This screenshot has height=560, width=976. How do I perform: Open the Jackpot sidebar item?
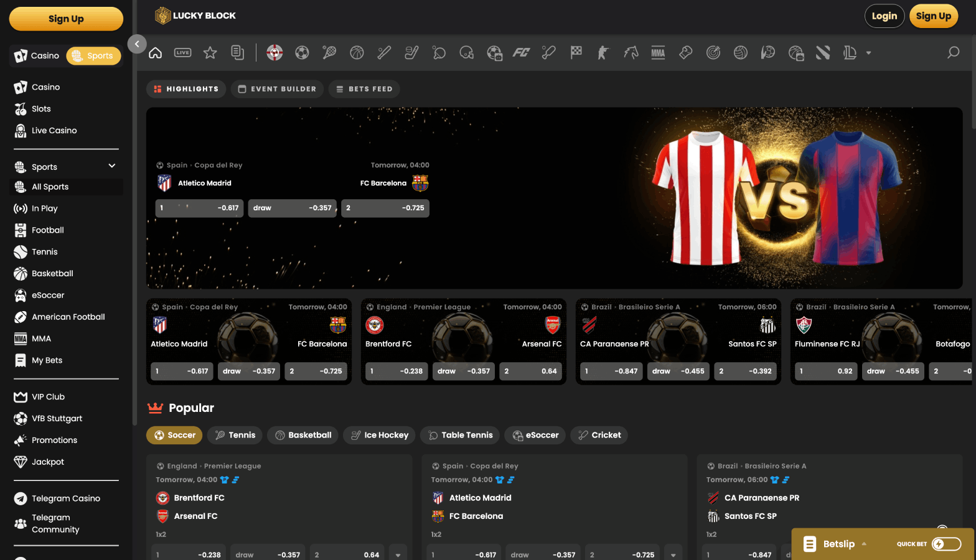(48, 462)
